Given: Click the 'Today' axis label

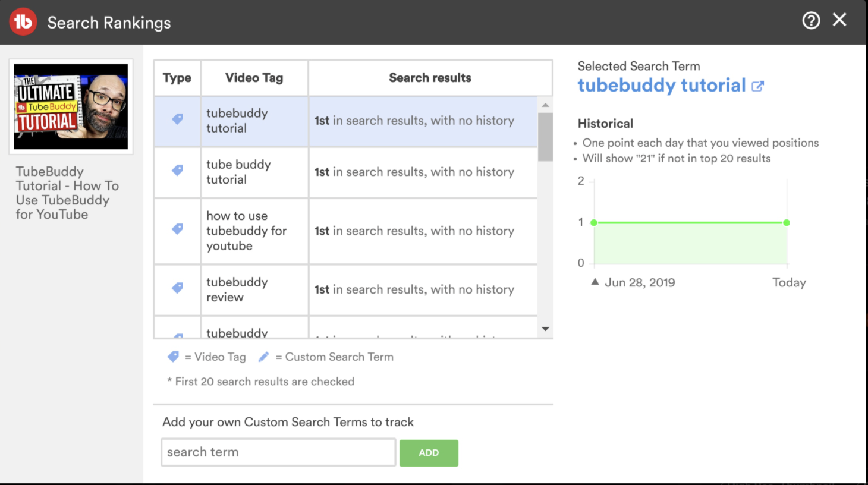Looking at the screenshot, I should (x=789, y=282).
